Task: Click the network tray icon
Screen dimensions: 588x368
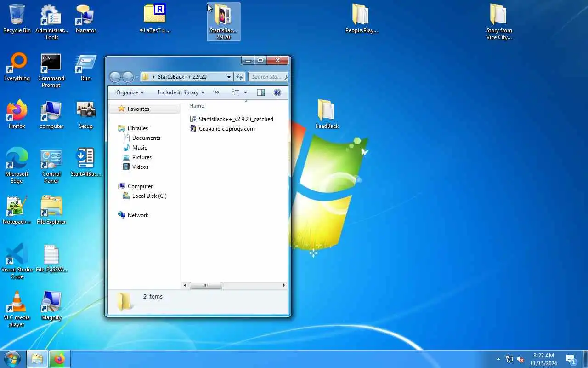Action: pyautogui.click(x=509, y=359)
